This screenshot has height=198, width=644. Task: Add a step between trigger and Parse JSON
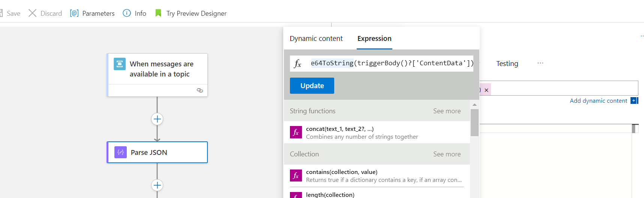click(157, 119)
